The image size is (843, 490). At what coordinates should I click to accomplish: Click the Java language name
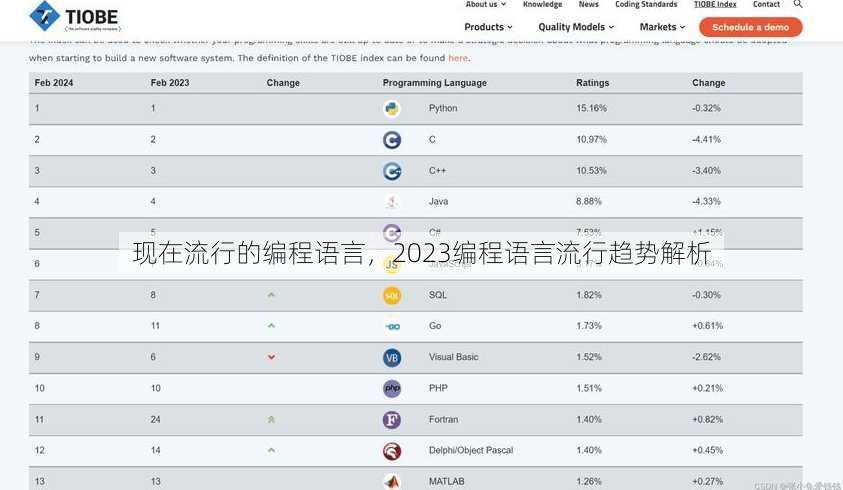(x=438, y=202)
